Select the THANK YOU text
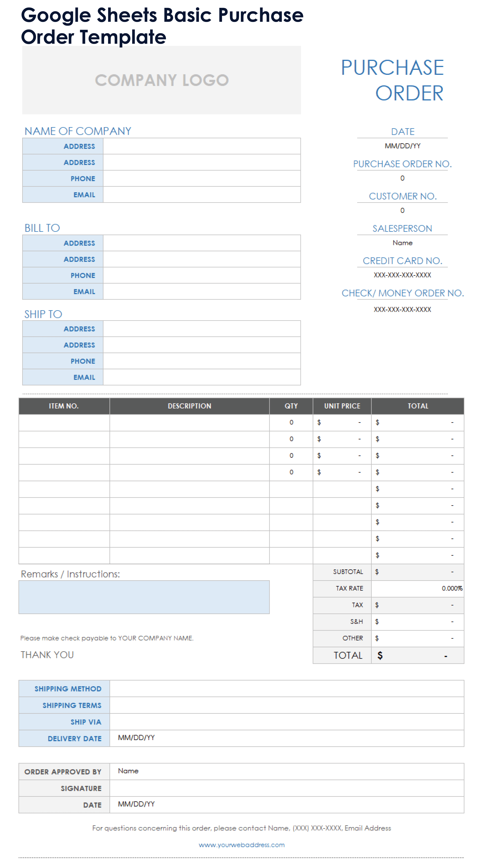The width and height of the screenshot is (485, 868). [x=47, y=655]
